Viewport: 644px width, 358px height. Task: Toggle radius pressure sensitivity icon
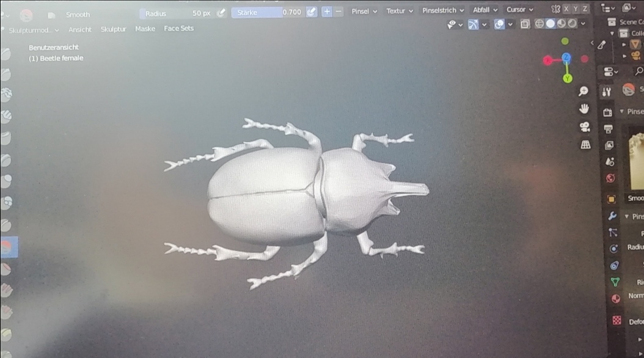[x=222, y=12]
